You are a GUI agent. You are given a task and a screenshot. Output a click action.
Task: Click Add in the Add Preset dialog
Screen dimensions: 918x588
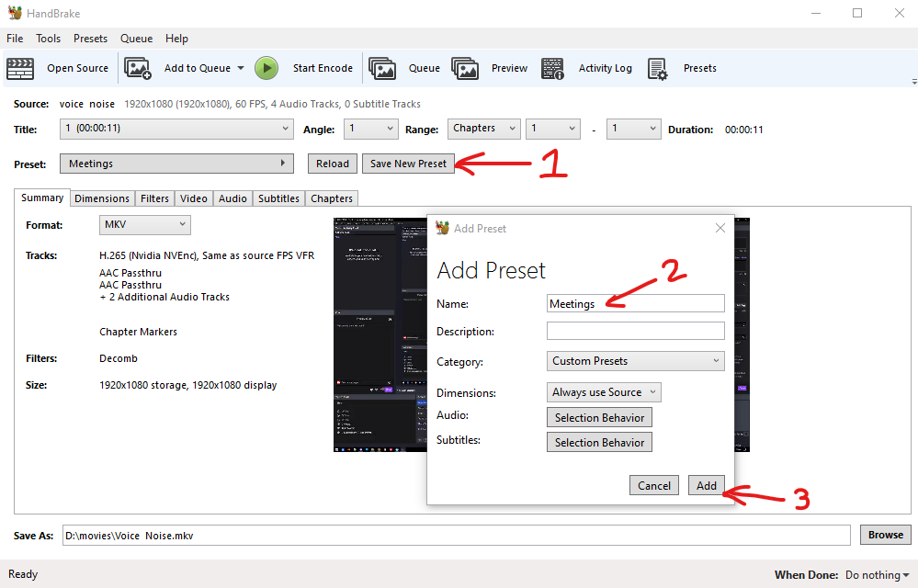pos(706,486)
